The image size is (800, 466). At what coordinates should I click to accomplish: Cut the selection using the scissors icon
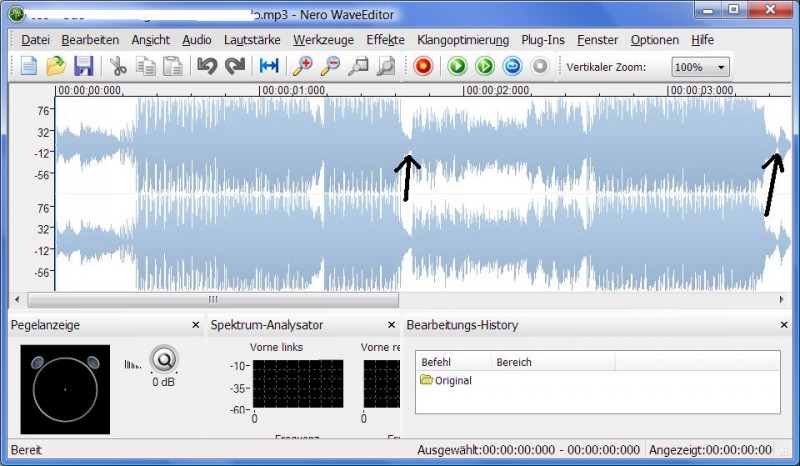pos(118,67)
